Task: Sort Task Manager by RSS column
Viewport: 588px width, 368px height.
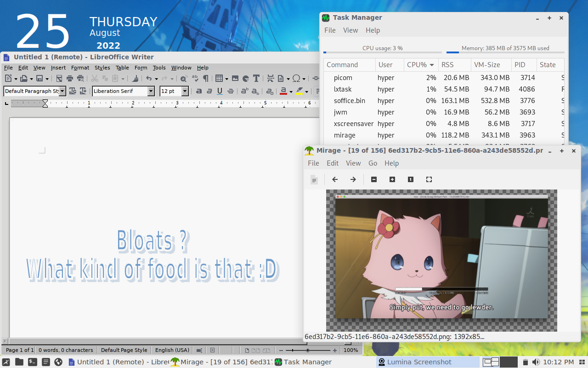Action: pyautogui.click(x=454, y=65)
